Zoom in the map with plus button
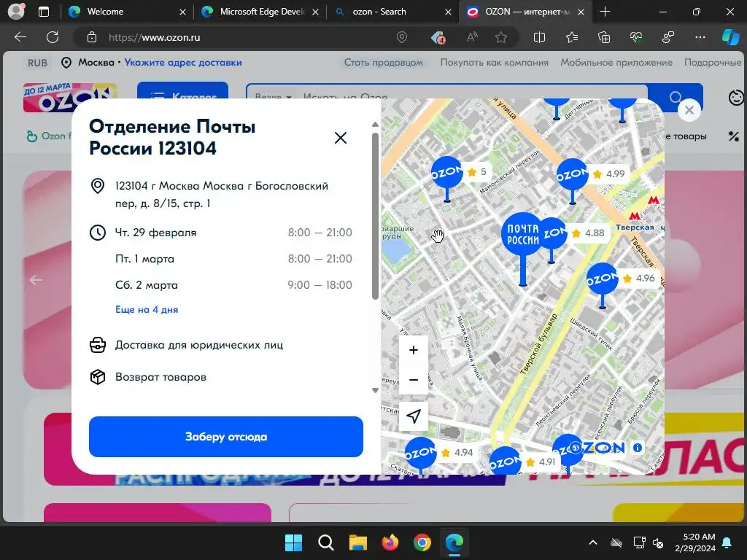Viewport: 747px width, 560px height. pyautogui.click(x=413, y=350)
